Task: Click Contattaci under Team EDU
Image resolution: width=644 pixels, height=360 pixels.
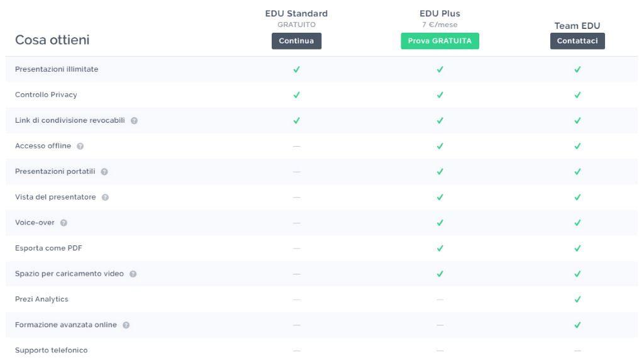Action: tap(577, 41)
